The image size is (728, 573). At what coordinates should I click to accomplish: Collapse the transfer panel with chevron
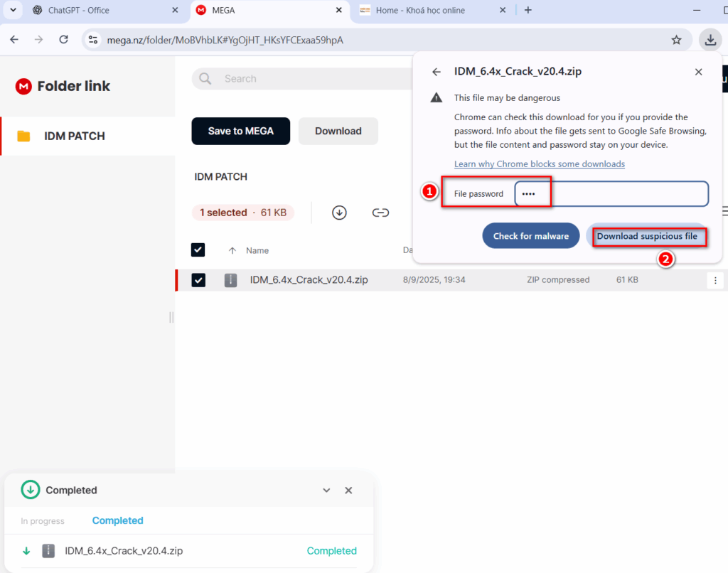pyautogui.click(x=326, y=491)
